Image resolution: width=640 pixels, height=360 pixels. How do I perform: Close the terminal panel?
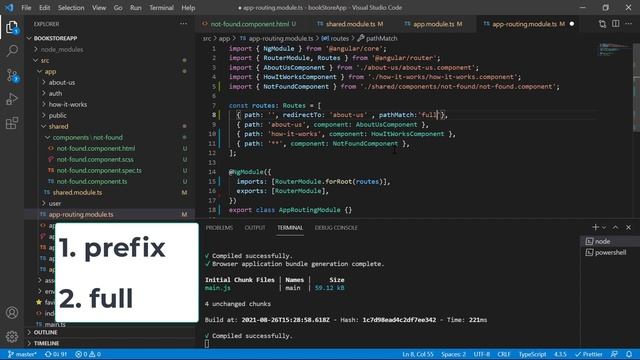pos(629,227)
